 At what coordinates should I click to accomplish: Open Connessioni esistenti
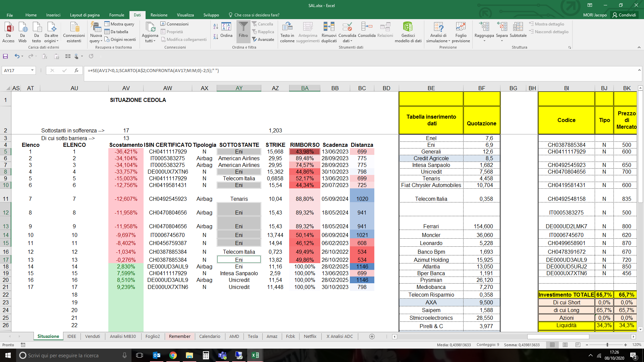(74, 33)
